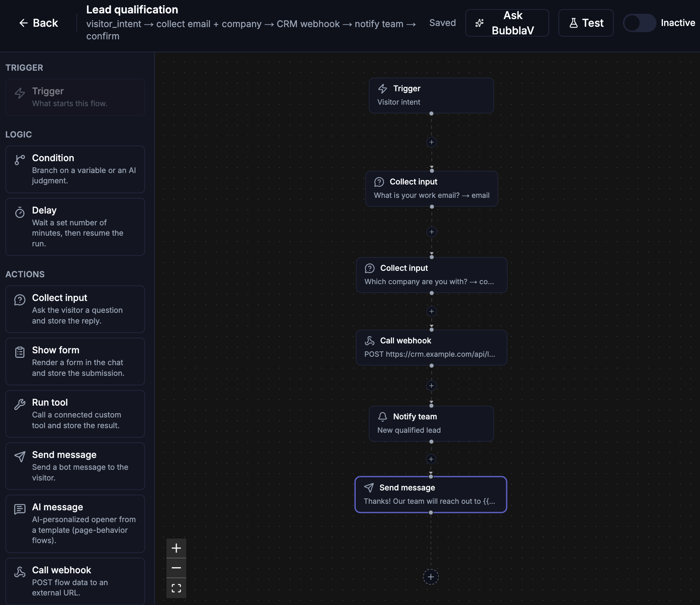700x605 pixels.
Task: Open Ask BubblaV assistant
Action: click(507, 23)
